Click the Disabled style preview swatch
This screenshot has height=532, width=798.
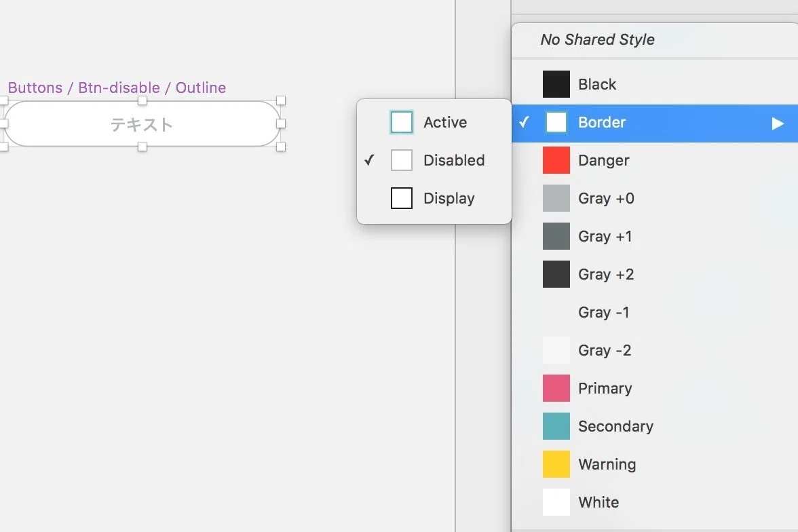click(402, 160)
